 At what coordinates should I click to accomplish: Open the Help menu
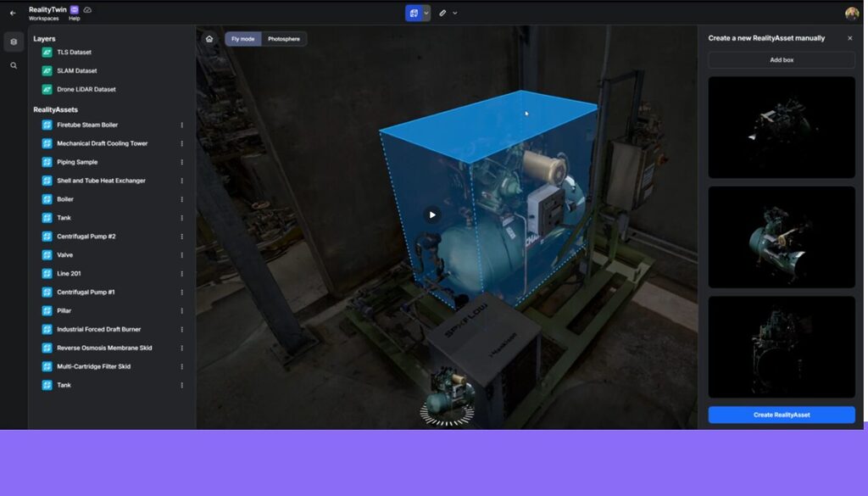coord(76,17)
